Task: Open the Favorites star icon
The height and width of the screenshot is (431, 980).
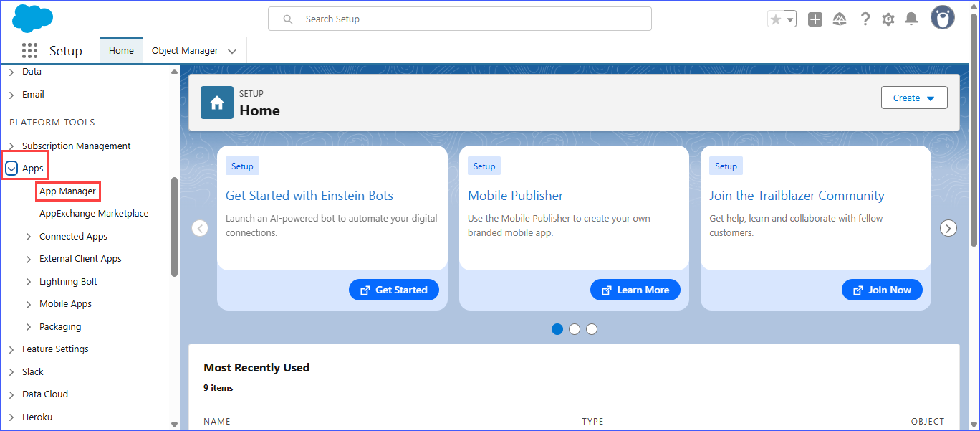Action: 775,19
